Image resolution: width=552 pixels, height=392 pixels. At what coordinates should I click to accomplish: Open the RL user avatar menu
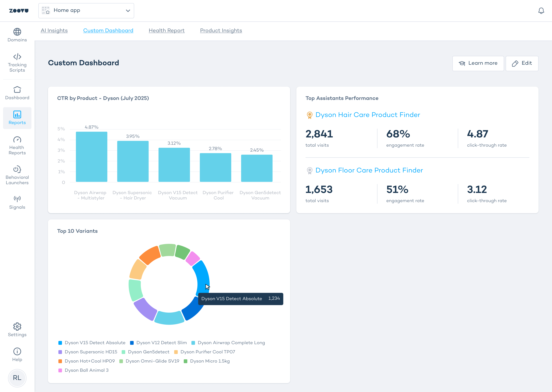pos(17,378)
